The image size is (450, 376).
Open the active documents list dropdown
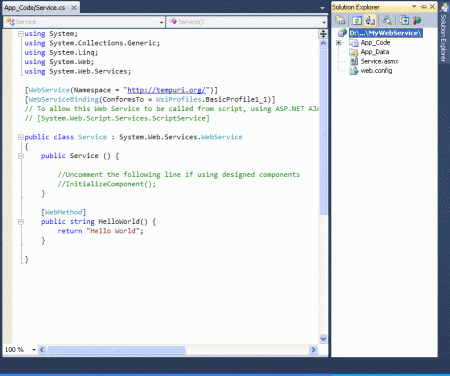point(322,8)
